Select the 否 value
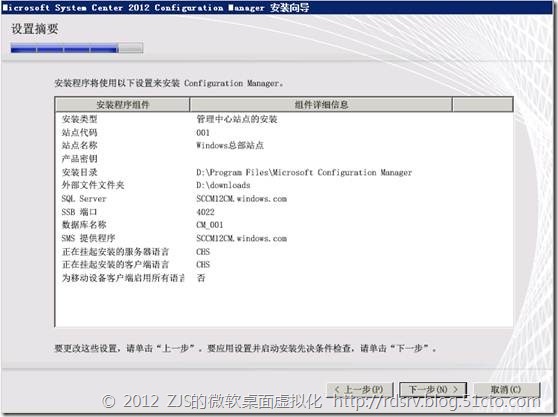The width and height of the screenshot is (558, 417). coord(201,278)
